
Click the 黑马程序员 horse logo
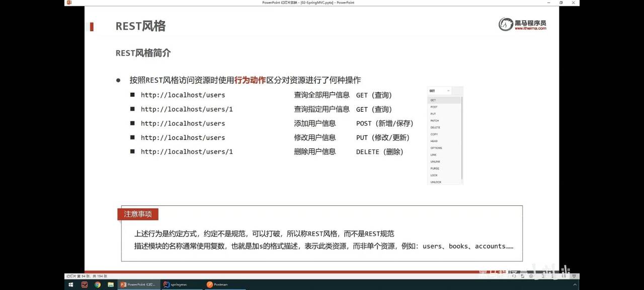(506, 24)
